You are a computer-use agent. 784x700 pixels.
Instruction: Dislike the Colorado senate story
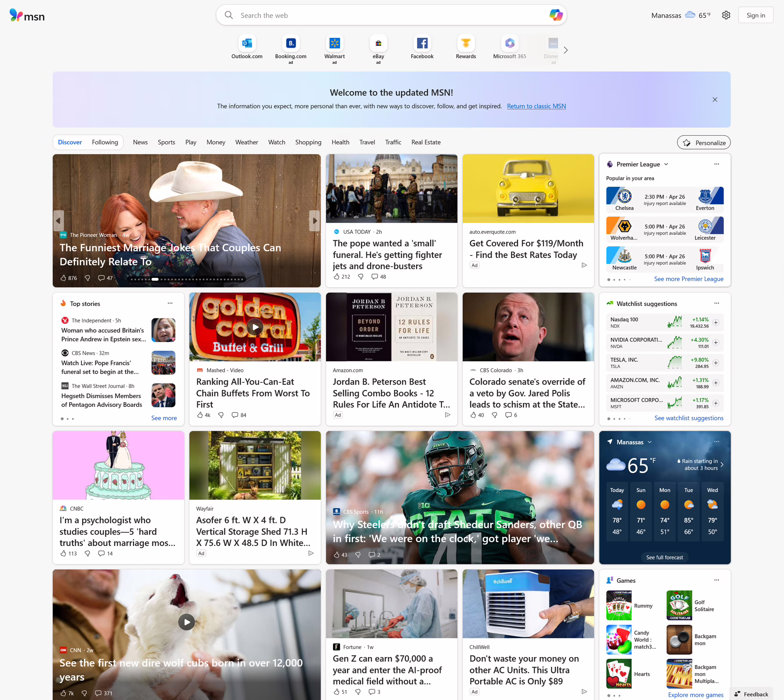494,415
